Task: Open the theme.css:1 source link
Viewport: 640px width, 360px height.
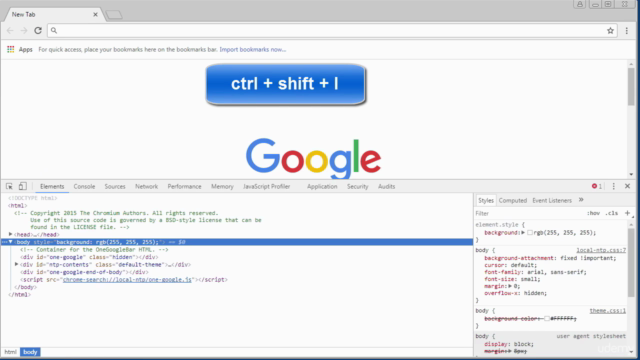Action: pos(607,311)
